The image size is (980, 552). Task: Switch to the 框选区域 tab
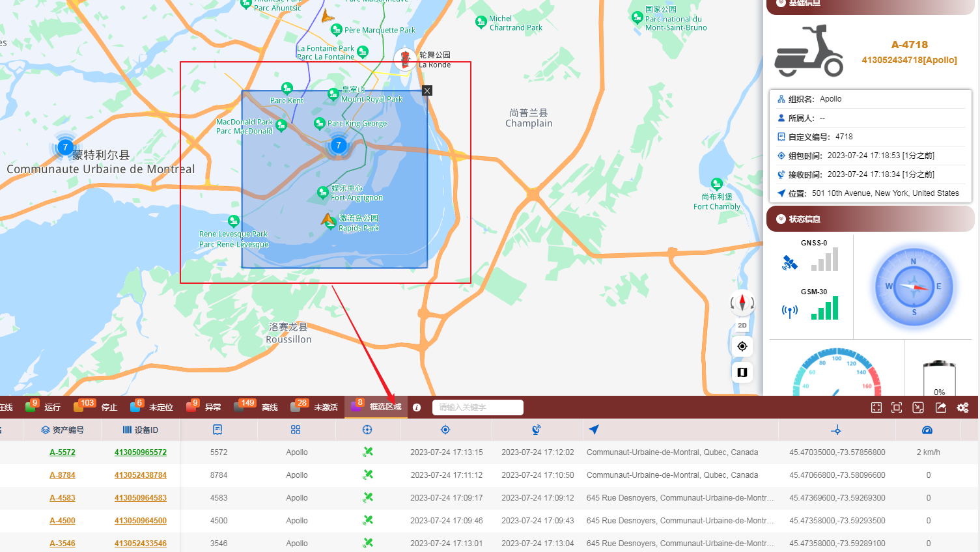tap(385, 407)
